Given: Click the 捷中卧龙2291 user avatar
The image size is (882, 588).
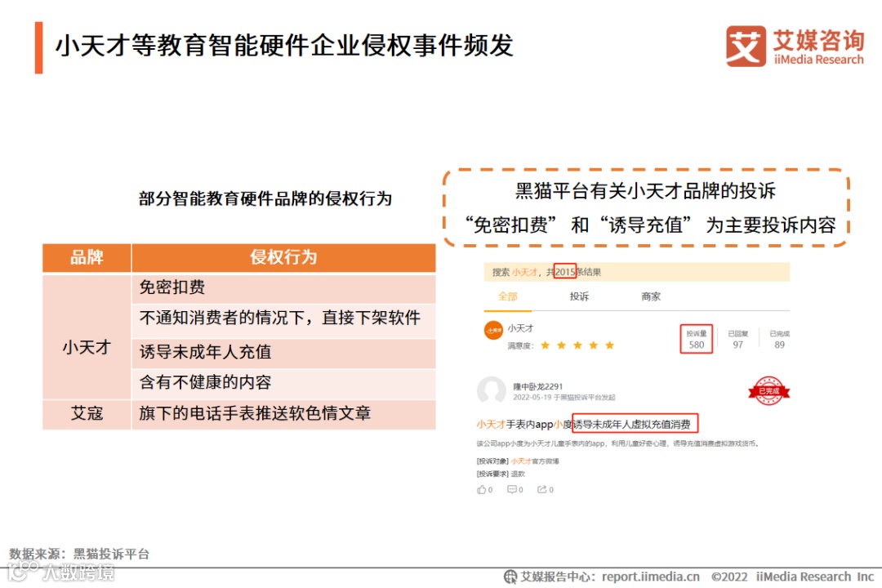Looking at the screenshot, I should click(x=491, y=390).
